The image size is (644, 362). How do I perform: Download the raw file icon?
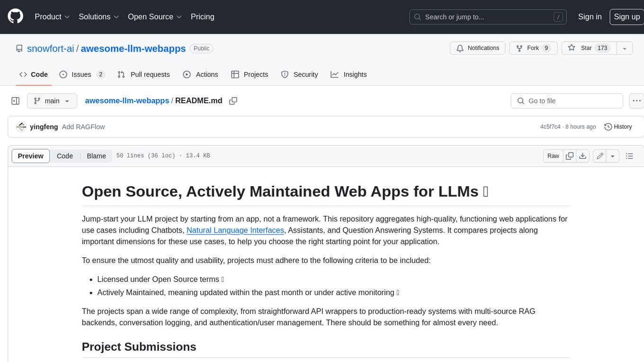(x=583, y=156)
